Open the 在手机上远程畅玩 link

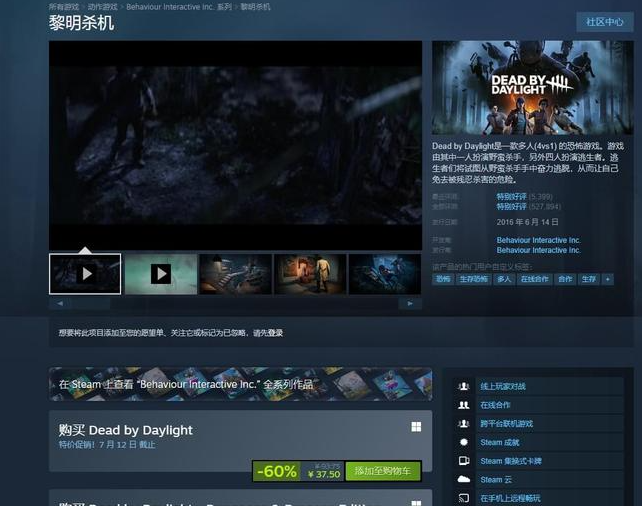[510, 498]
